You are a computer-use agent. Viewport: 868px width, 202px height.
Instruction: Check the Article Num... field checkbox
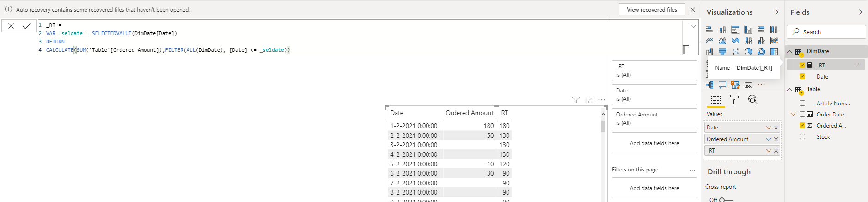pyautogui.click(x=802, y=103)
